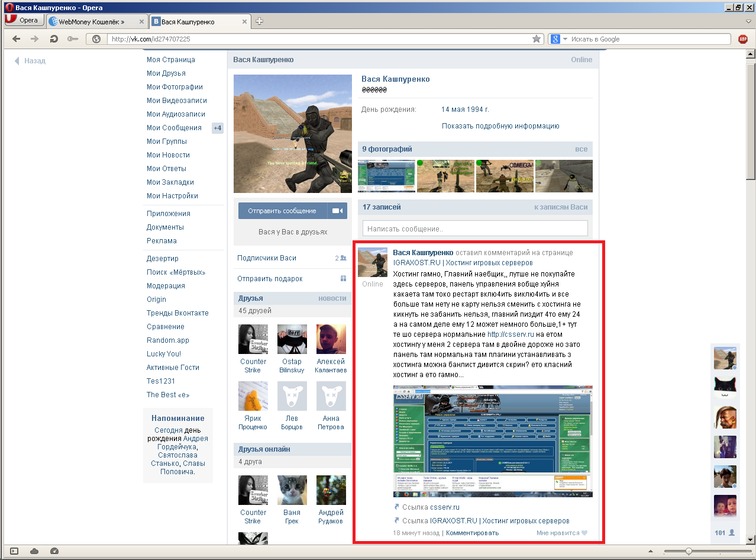Open Ваня Грек online friend avatar
Image resolution: width=756 pixels, height=560 pixels.
tap(292, 490)
